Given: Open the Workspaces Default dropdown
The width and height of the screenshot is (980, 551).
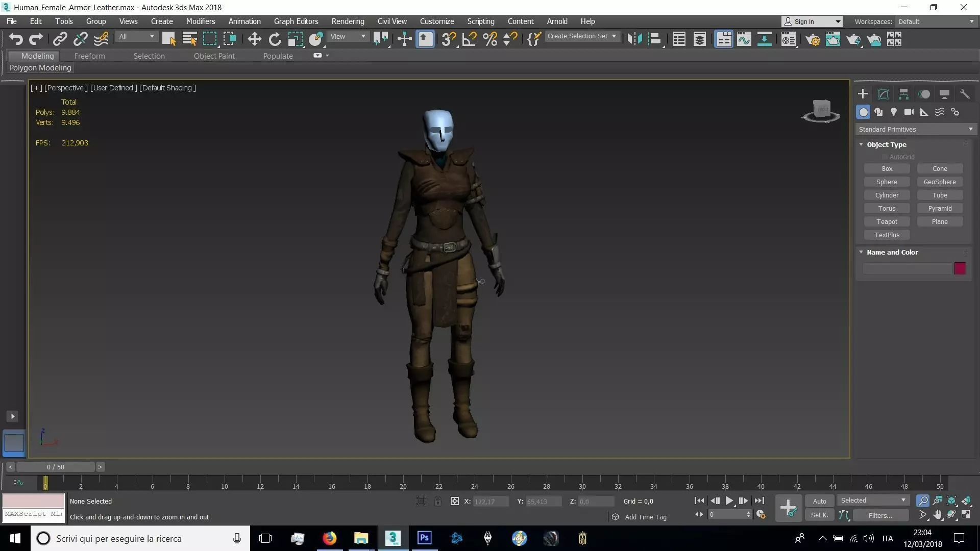Looking at the screenshot, I should (x=936, y=21).
